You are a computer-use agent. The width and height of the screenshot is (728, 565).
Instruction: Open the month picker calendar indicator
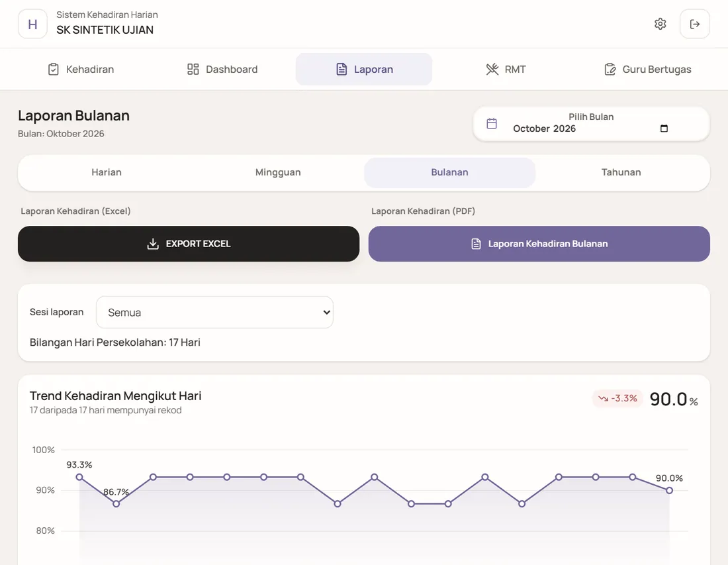click(664, 128)
